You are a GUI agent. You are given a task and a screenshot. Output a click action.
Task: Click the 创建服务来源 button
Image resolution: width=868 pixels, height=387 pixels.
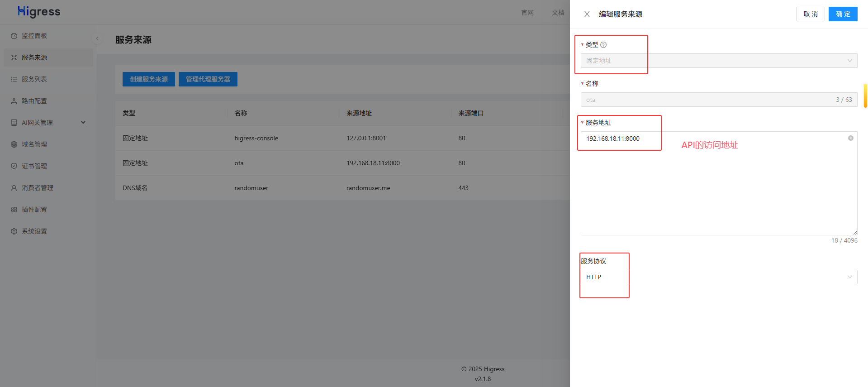(149, 79)
